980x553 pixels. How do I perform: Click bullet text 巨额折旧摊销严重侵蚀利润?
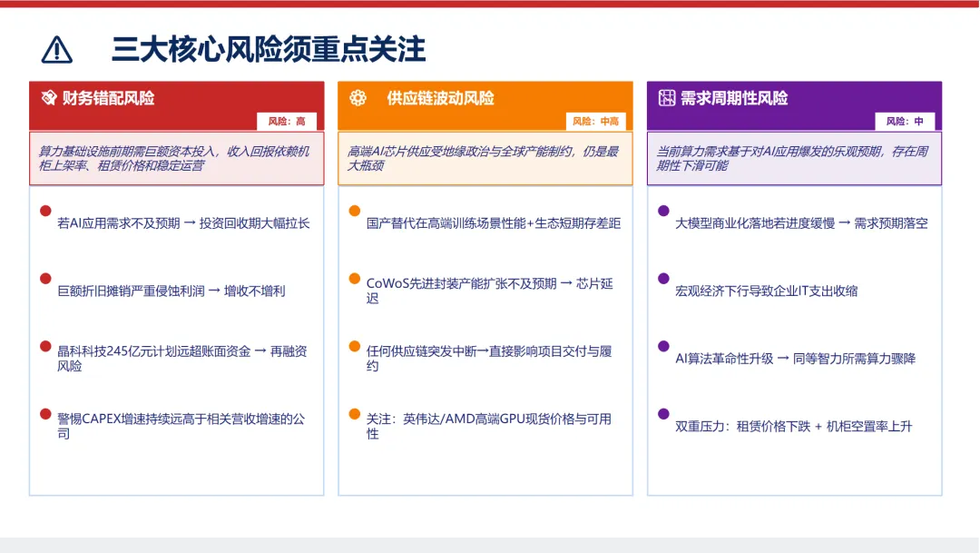(x=171, y=291)
